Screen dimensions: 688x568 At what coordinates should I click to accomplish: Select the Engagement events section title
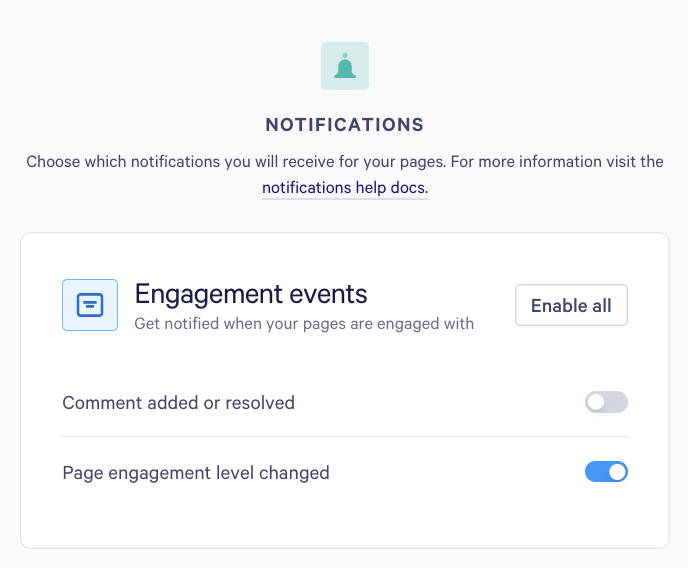pyautogui.click(x=251, y=293)
